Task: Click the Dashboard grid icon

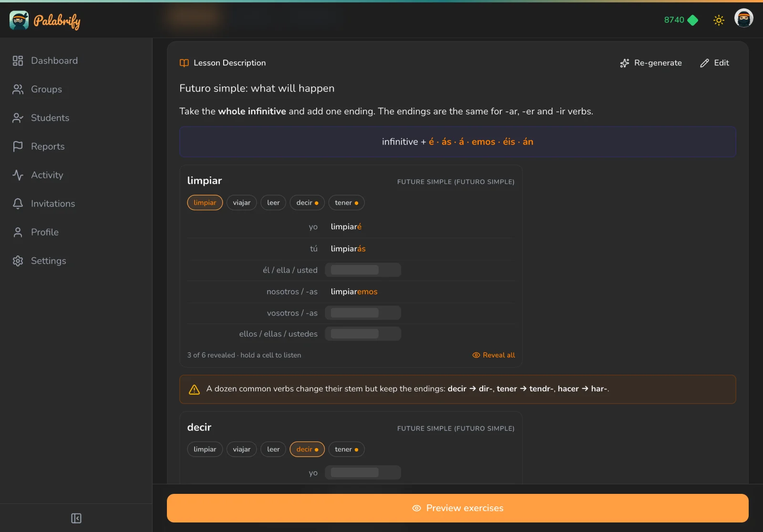Action: pyautogui.click(x=18, y=61)
